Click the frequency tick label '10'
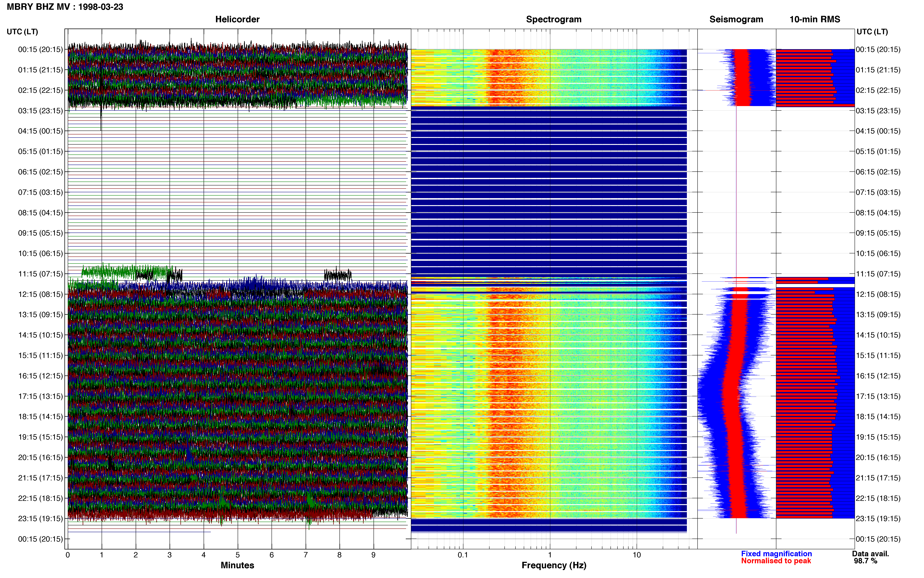 [x=637, y=555]
